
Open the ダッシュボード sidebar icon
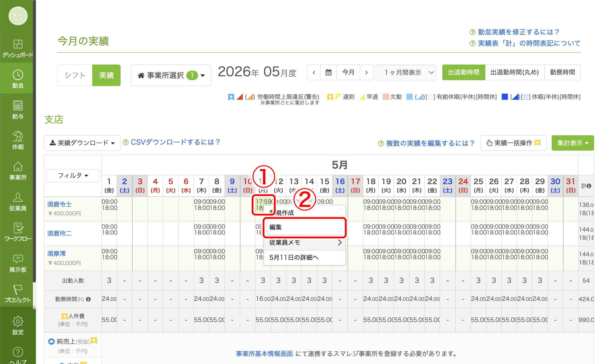(x=18, y=44)
